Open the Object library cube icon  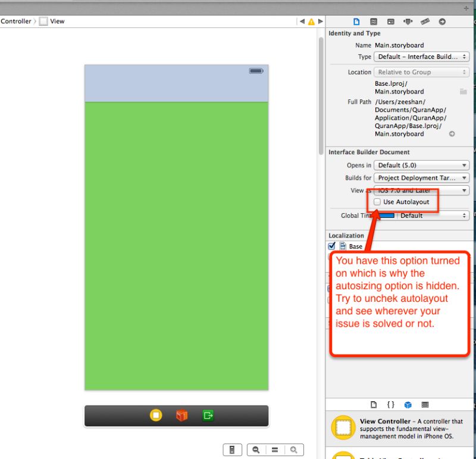(x=408, y=405)
